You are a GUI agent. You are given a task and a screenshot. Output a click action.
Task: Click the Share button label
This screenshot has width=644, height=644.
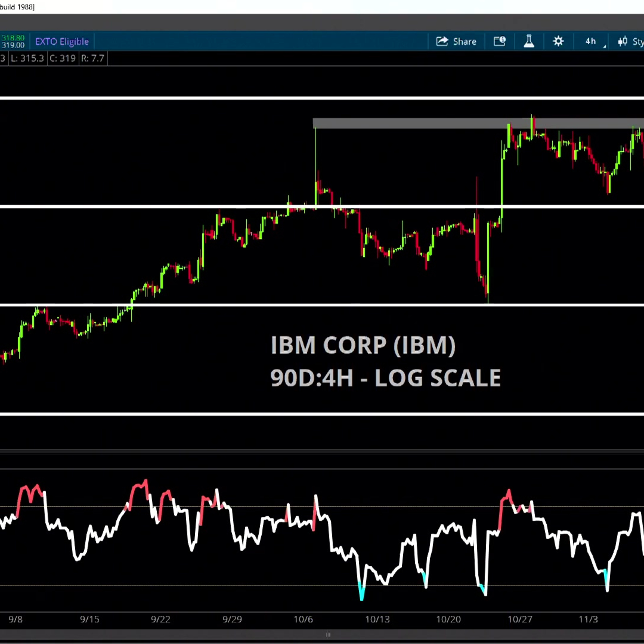(x=464, y=41)
